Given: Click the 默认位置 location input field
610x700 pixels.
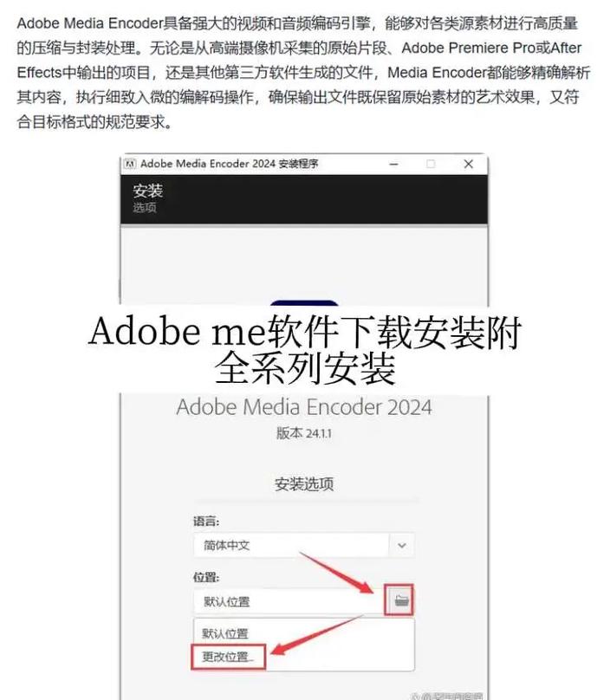Looking at the screenshot, I should pos(289,601).
